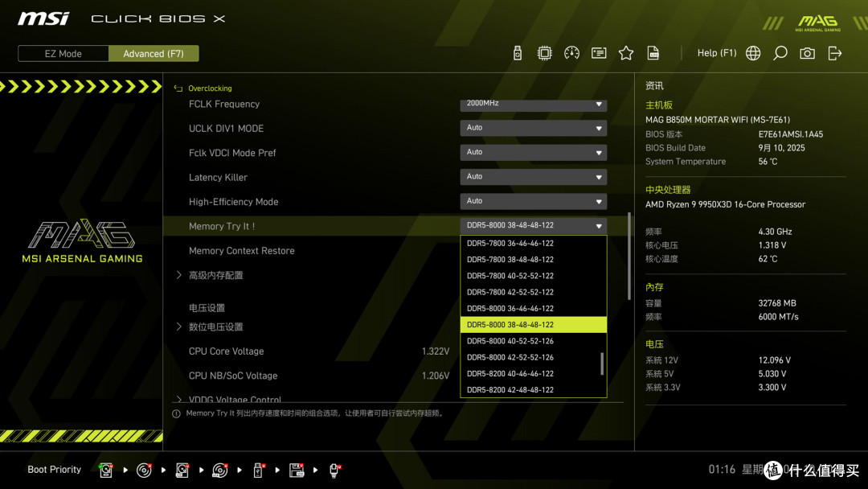Select the first hard disk boot device icon

click(x=106, y=471)
